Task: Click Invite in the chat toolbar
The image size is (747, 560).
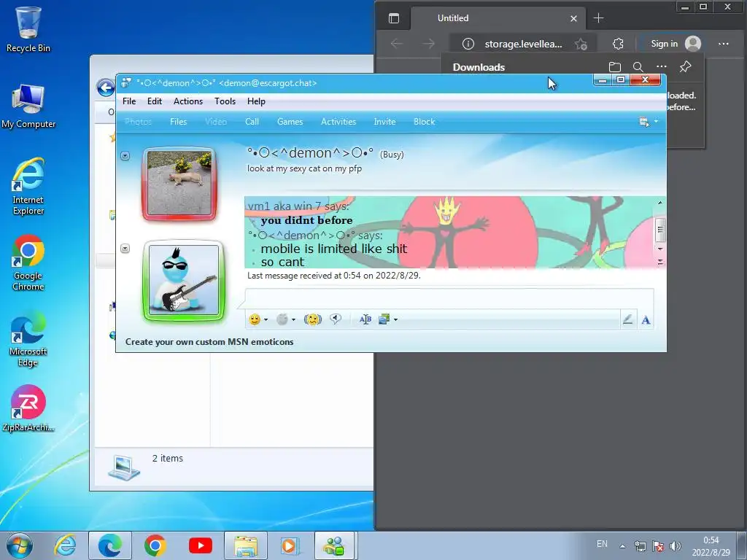Action: (384, 122)
